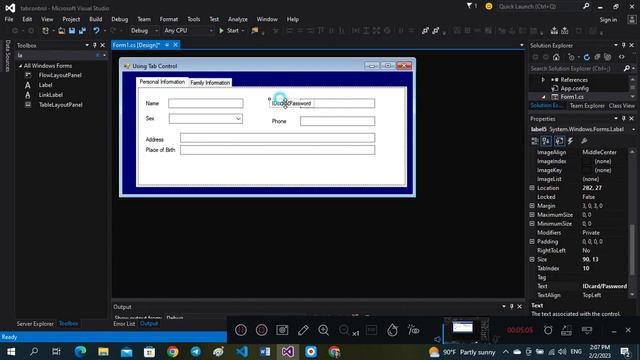Image resolution: width=640 pixels, height=360 pixels.
Task: Open the Tools menu
Action: click(193, 19)
